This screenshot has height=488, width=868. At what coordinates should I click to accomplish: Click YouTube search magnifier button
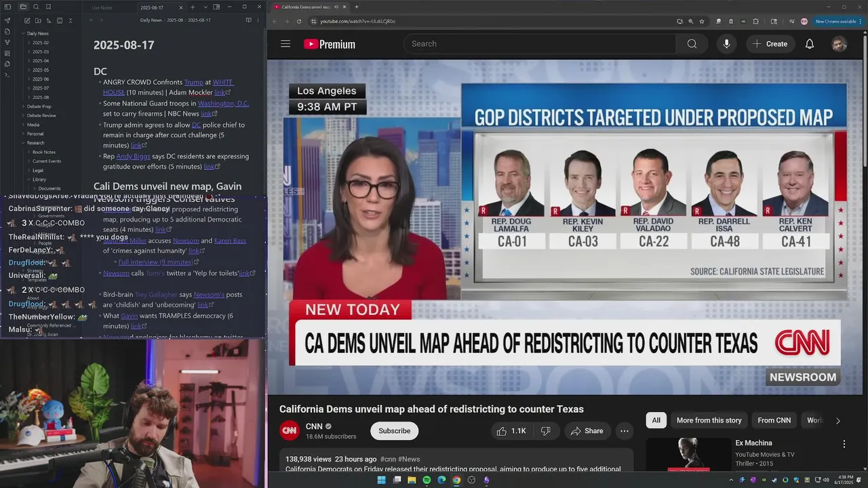[x=692, y=43]
